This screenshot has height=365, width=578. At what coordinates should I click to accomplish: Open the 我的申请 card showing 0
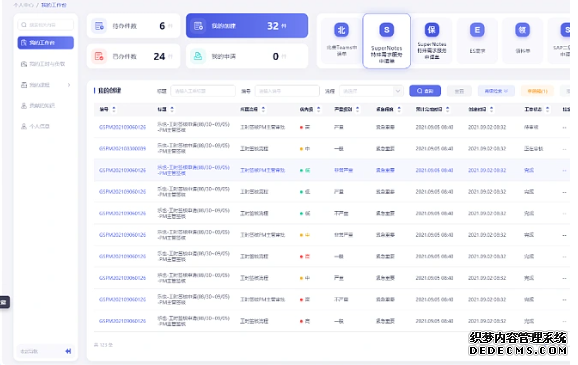tap(247, 56)
